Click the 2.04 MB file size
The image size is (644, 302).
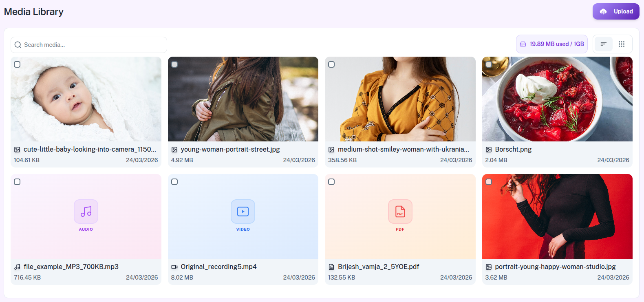[496, 160]
